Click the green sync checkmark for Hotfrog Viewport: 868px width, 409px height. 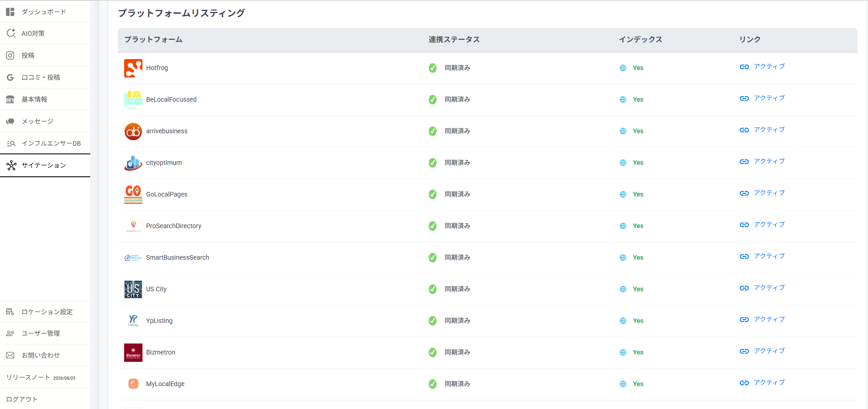click(432, 68)
